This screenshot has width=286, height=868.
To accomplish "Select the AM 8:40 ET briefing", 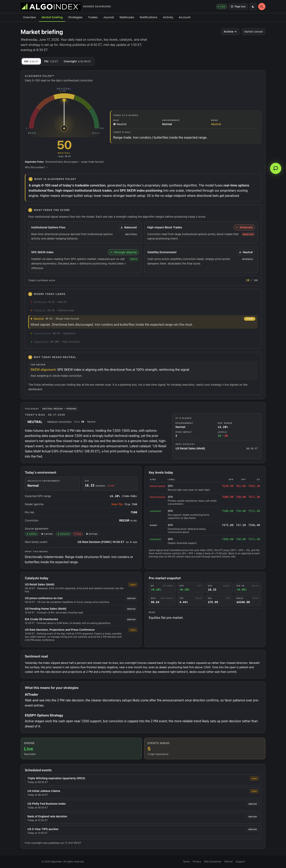I will point(31,61).
